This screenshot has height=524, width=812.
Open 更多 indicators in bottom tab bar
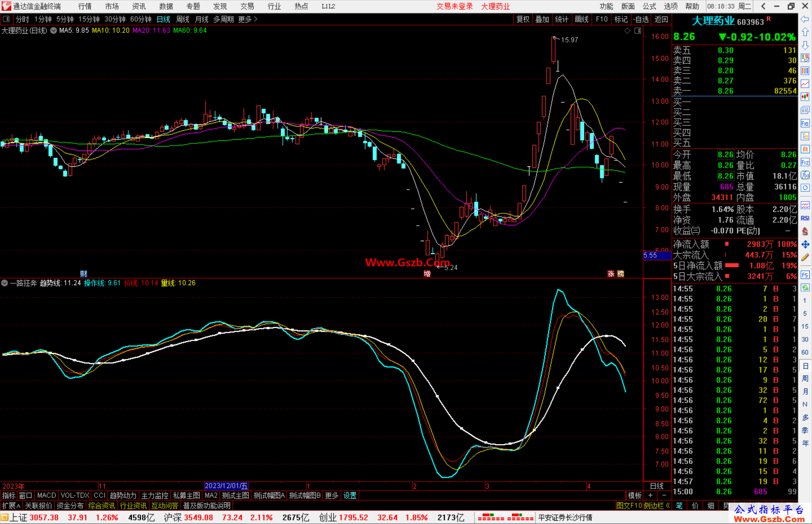click(332, 495)
